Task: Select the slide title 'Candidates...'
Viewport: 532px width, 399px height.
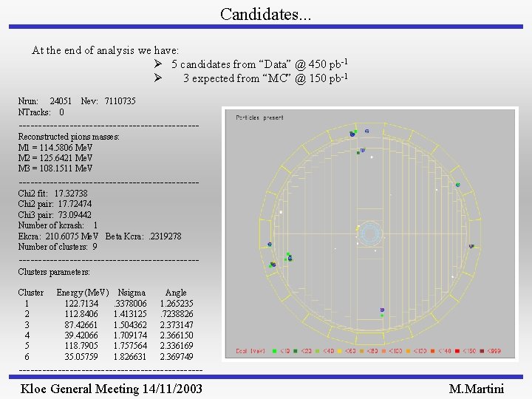Action: [266, 14]
